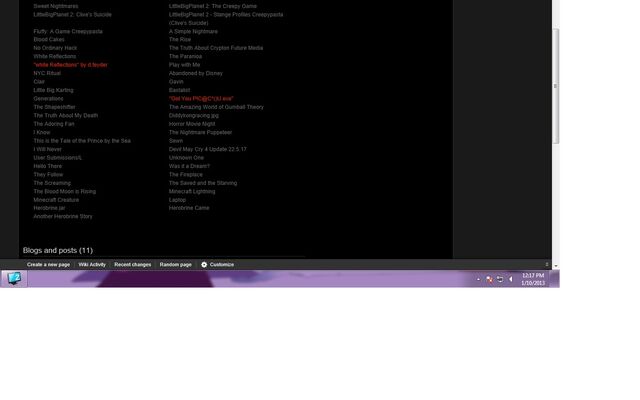Screen dimensions: 640x400
Task: Click the vertical scrollbar thumb
Action: (556, 86)
